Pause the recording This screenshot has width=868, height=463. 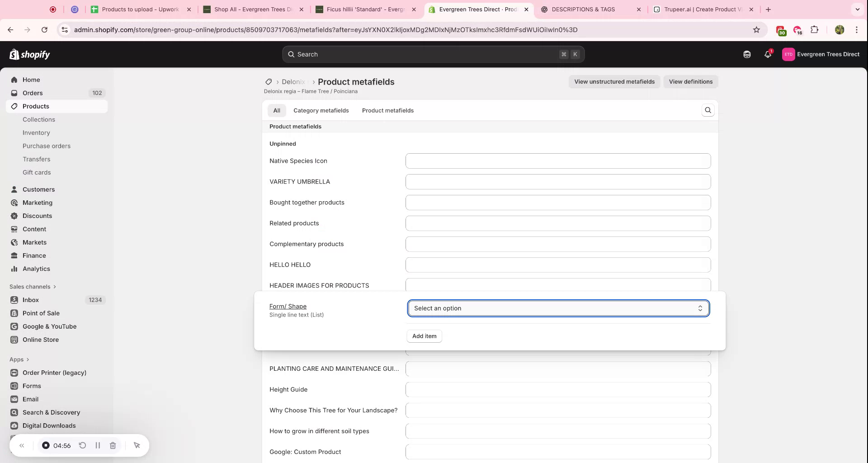98,445
